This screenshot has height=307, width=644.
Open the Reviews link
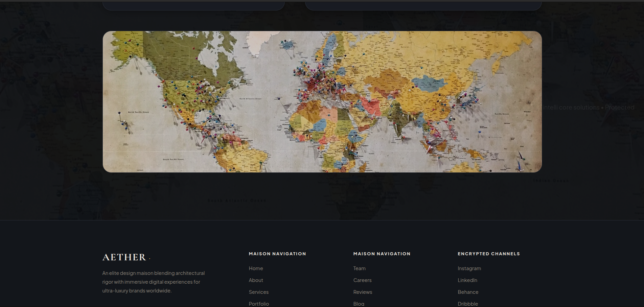[x=363, y=292]
